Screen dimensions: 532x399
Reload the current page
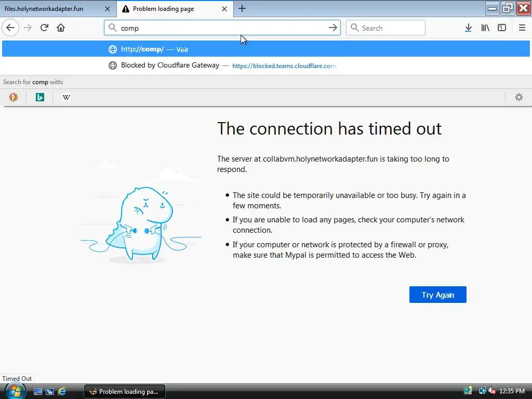[x=44, y=28]
